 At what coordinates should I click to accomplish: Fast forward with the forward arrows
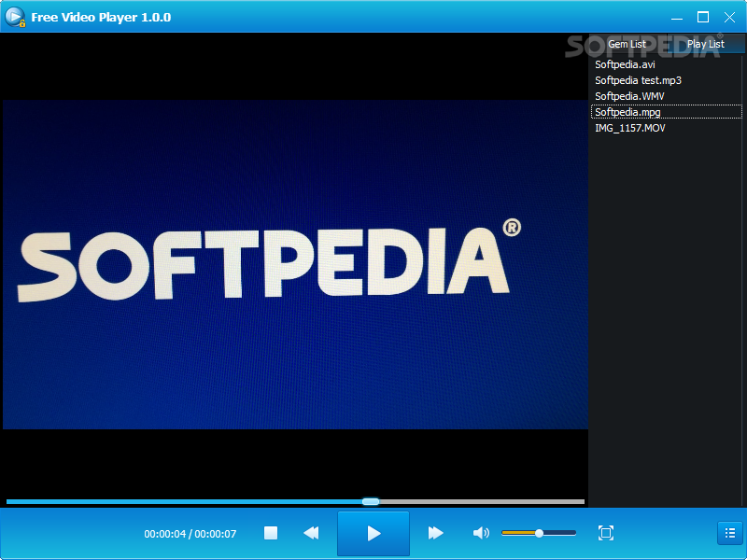pyautogui.click(x=435, y=533)
